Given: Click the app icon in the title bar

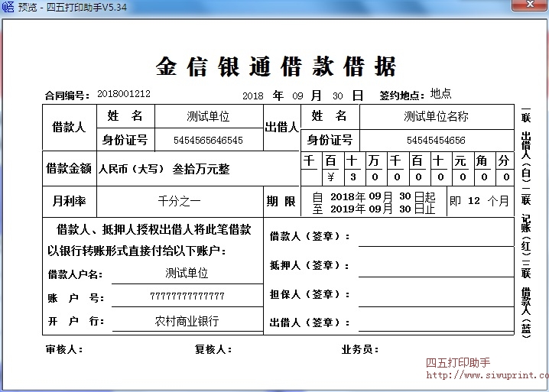Looking at the screenshot, I should coord(8,7).
